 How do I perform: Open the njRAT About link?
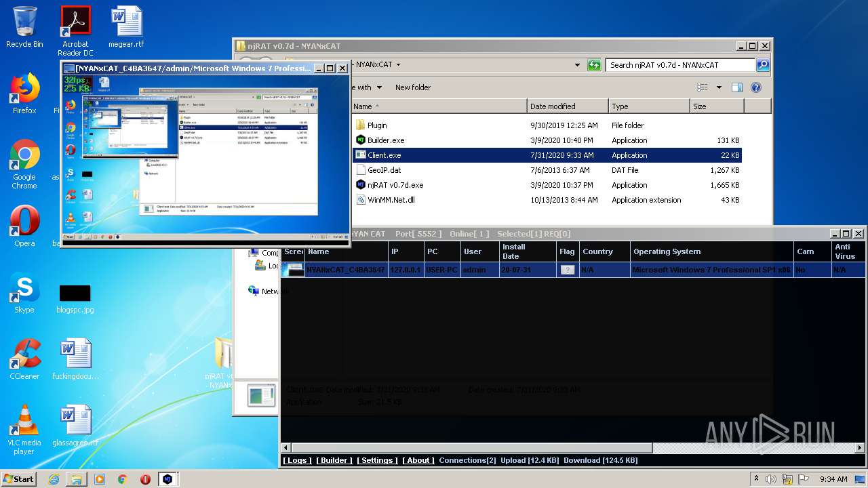tap(418, 460)
